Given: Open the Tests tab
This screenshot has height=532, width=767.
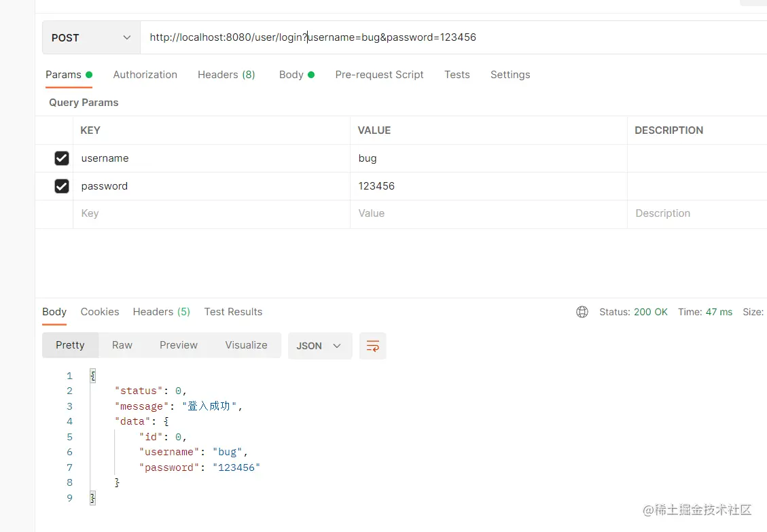Looking at the screenshot, I should coord(457,75).
